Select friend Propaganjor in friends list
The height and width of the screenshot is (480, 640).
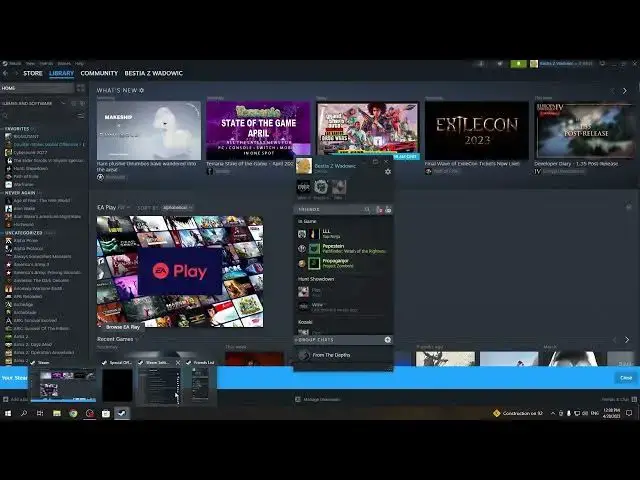(344, 263)
